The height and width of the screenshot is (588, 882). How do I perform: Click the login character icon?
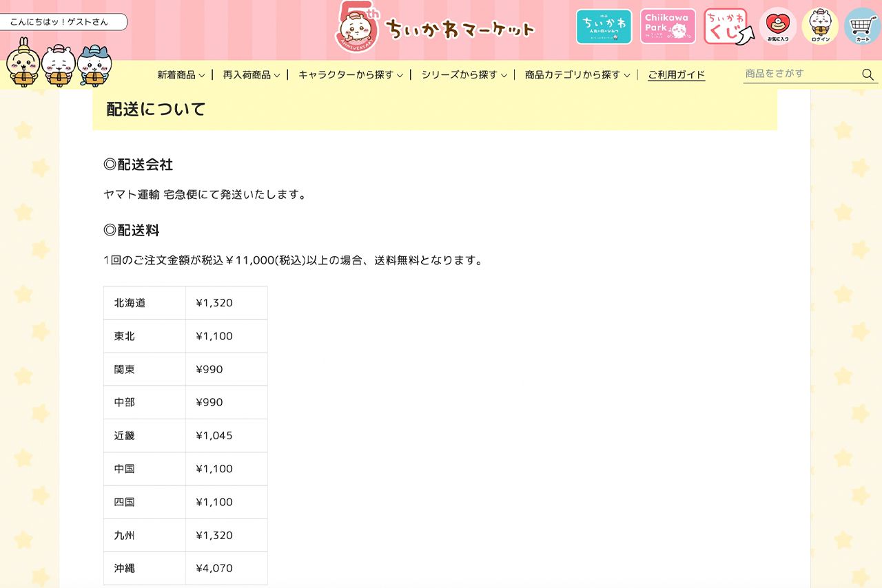(820, 26)
